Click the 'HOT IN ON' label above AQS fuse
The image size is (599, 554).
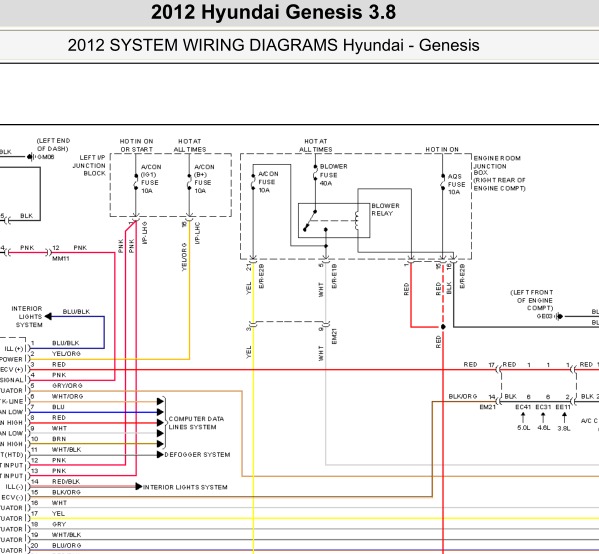point(442,149)
